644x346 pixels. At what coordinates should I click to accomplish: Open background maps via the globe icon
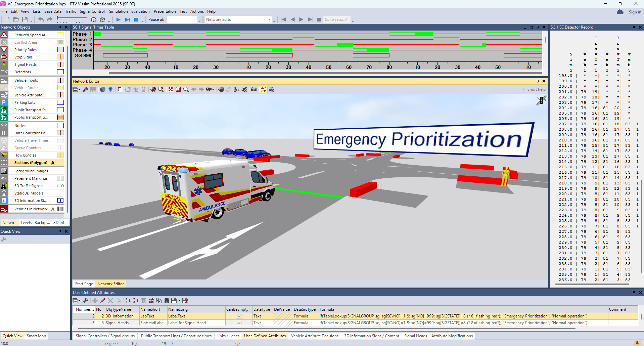coord(103,89)
